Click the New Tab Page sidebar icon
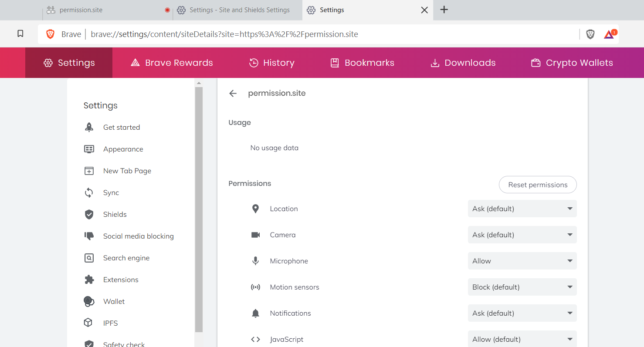This screenshot has width=644, height=347. pyautogui.click(x=89, y=171)
